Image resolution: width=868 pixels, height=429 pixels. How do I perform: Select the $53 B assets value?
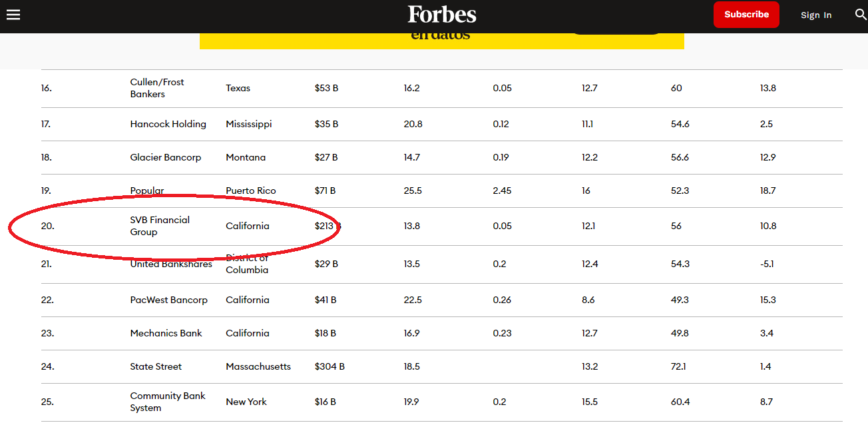pyautogui.click(x=327, y=88)
